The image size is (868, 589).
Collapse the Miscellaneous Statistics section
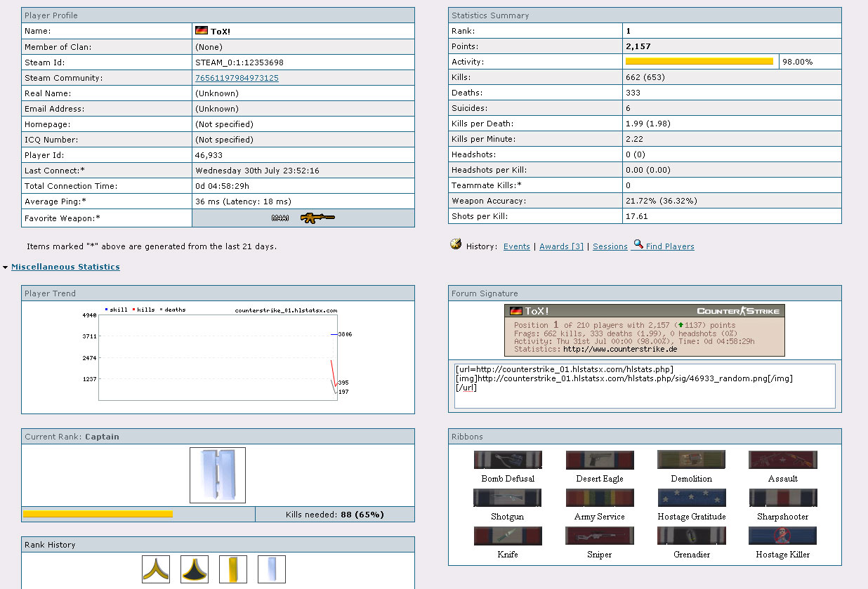click(x=65, y=267)
